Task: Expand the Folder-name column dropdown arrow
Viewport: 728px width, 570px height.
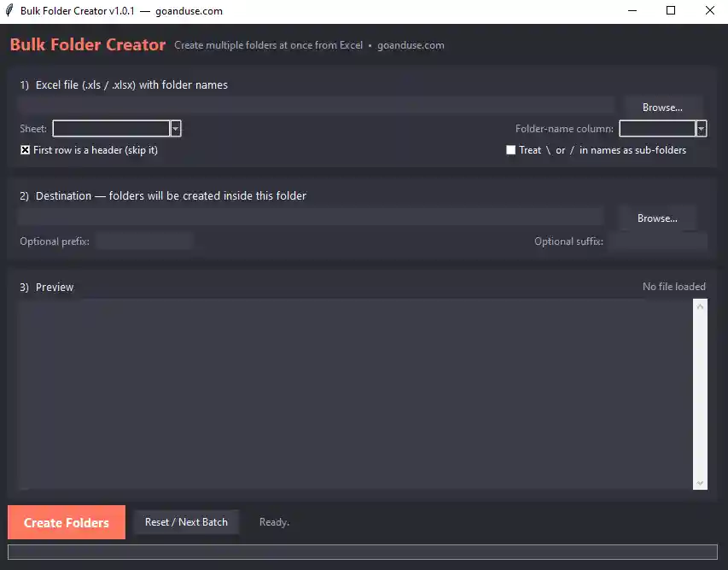Action: pyautogui.click(x=701, y=129)
